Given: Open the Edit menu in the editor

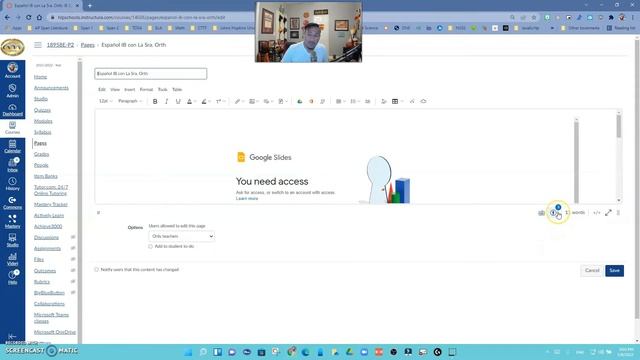Looking at the screenshot, I should (x=102, y=89).
